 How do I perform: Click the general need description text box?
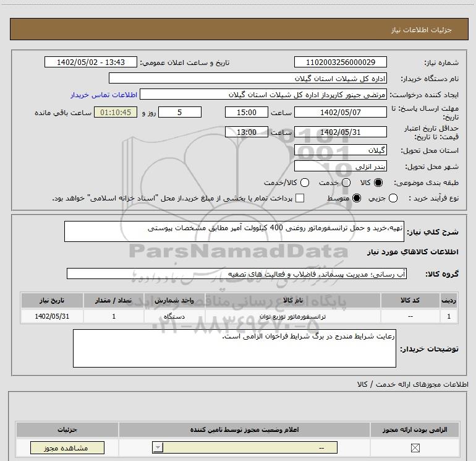234,231
